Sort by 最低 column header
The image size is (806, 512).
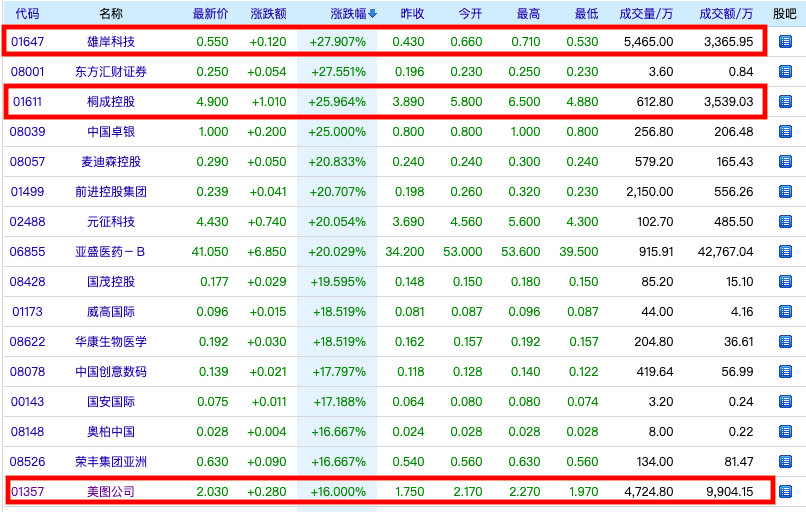(x=587, y=14)
